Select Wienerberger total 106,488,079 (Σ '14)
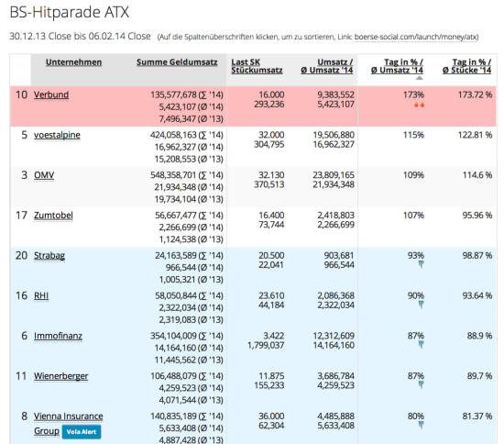Image resolution: width=504 pixels, height=444 pixels. pos(186,376)
